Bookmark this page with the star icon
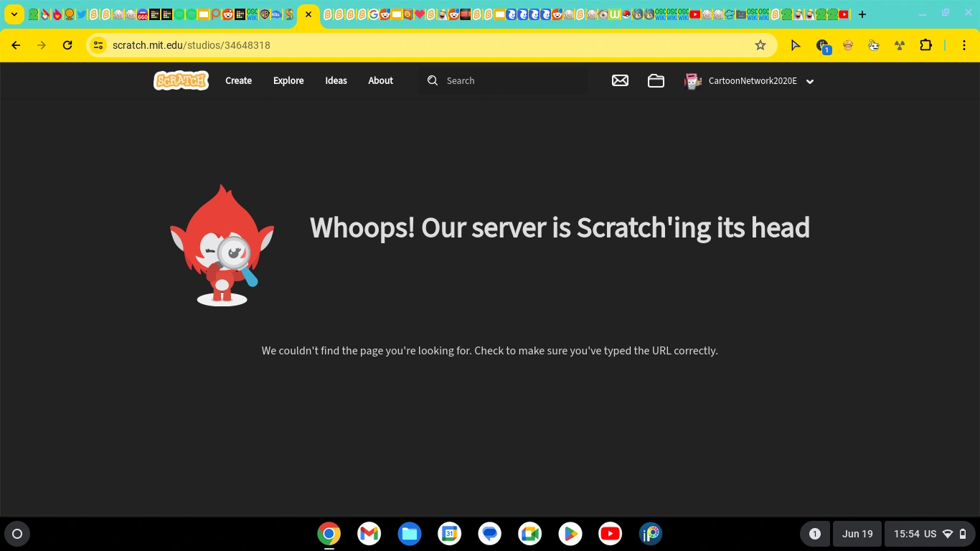Viewport: 980px width, 551px height. pos(760,44)
